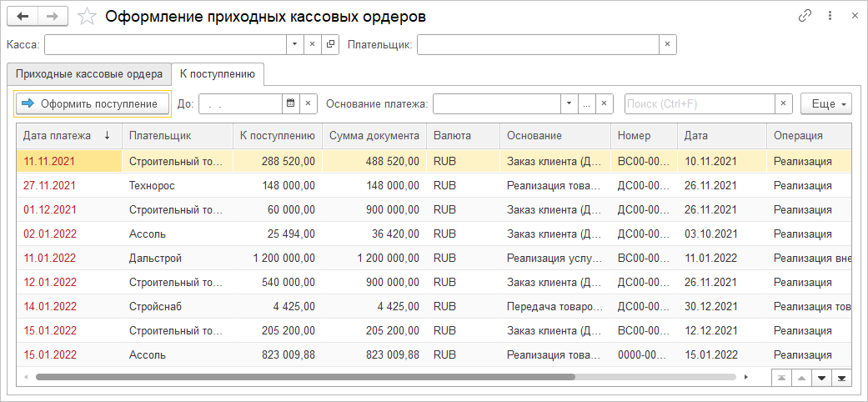Click horizontal scrollbar left arrow
This screenshot has height=402, width=868.
click(x=26, y=377)
